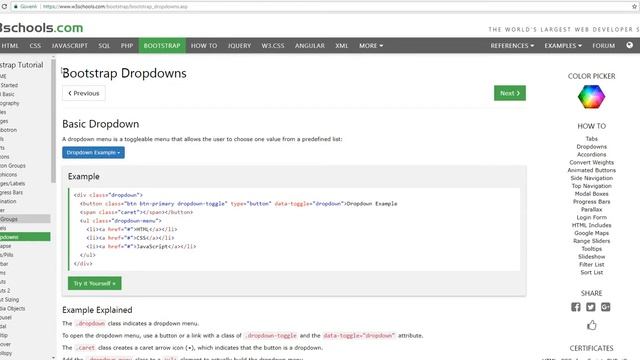Open the CSS tab in navbar
Image resolution: width=640 pixels, height=360 pixels.
click(x=35, y=46)
